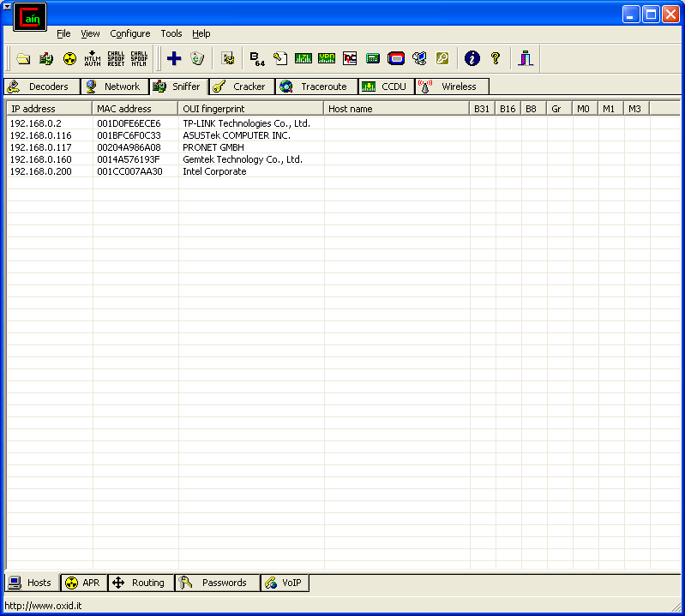This screenshot has height=616, width=685.
Task: Sort by IP address column header
Action: pyautogui.click(x=49, y=109)
